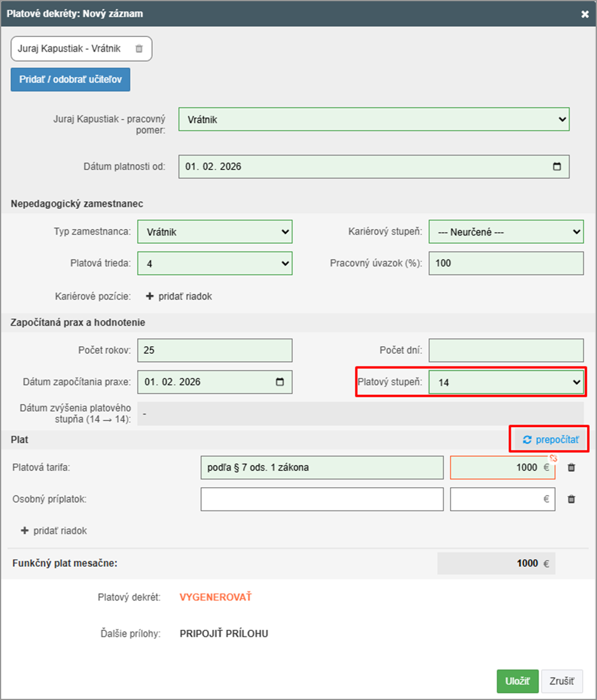Select the Platová trieda dropdown
The width and height of the screenshot is (597, 700).
click(215, 263)
